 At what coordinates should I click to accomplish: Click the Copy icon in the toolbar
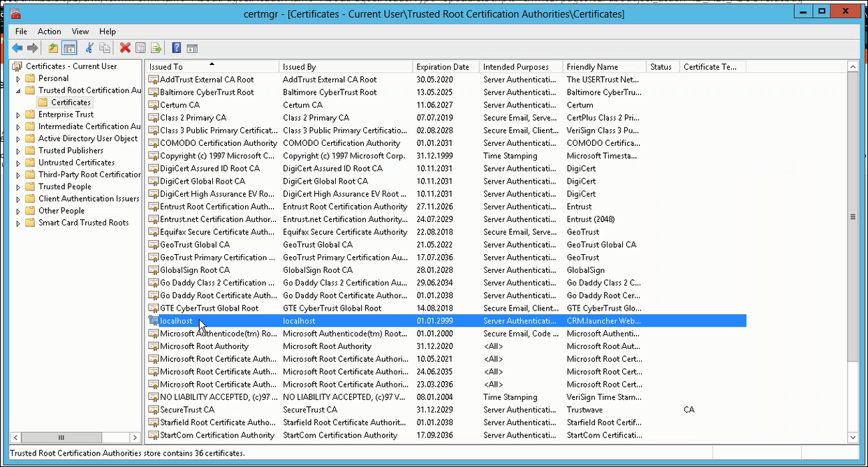pos(105,48)
